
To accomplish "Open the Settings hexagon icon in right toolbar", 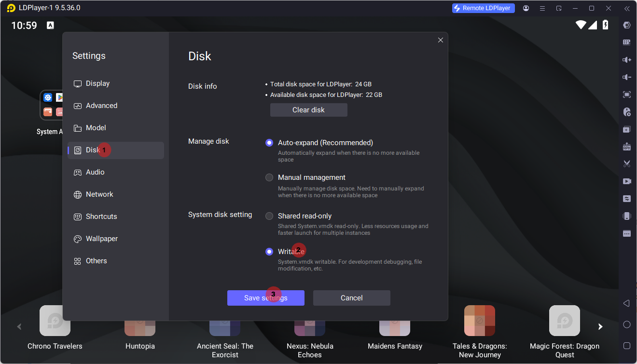I will (627, 25).
